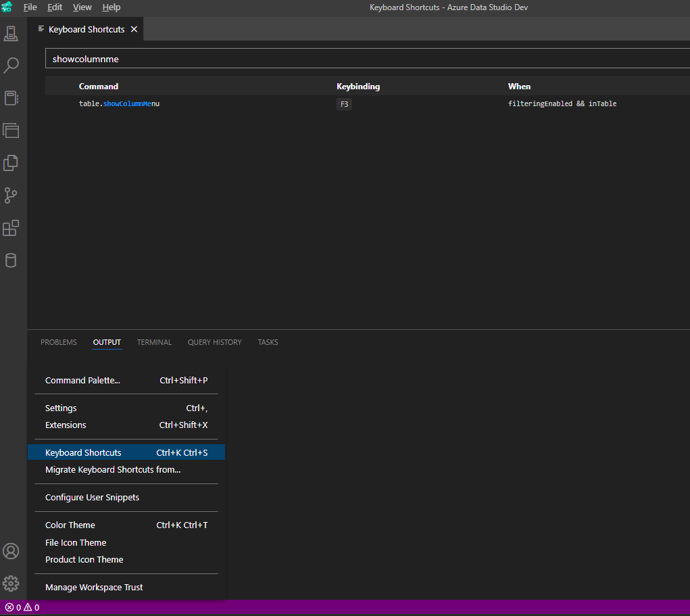
Task: Switch to the TERMINAL panel tab
Action: [154, 342]
